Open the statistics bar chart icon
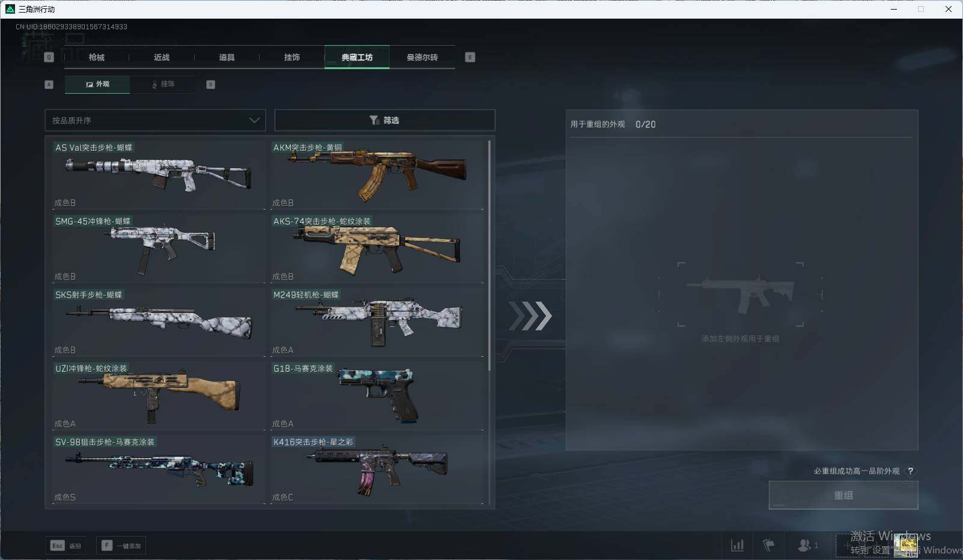The image size is (963, 560). tap(737, 545)
